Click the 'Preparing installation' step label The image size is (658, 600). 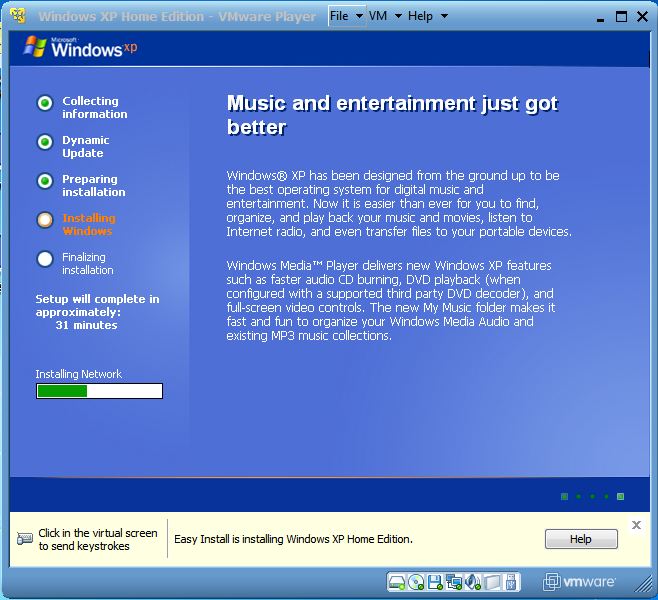(94, 185)
